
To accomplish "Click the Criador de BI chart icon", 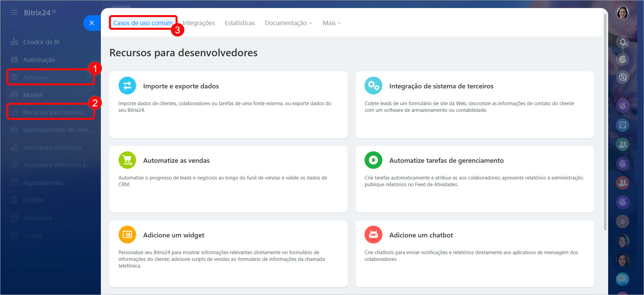I will [x=14, y=42].
